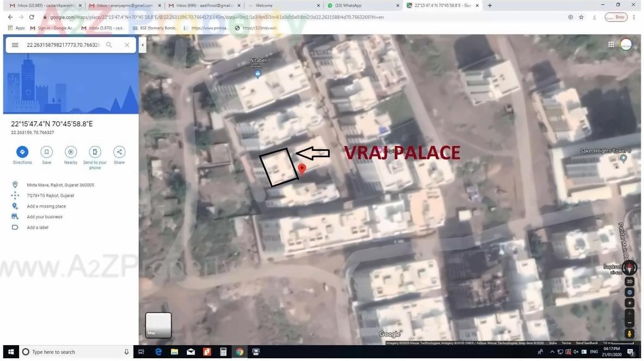Click zoom in on the map slider control

[629, 313]
